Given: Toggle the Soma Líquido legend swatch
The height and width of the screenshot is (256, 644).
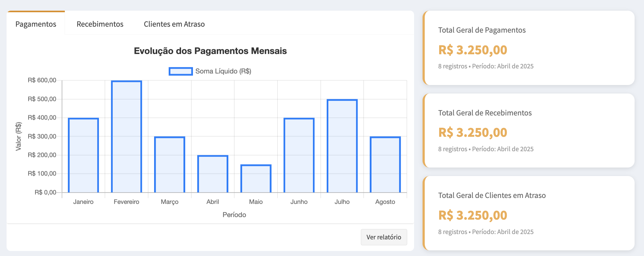Looking at the screenshot, I should 181,71.
